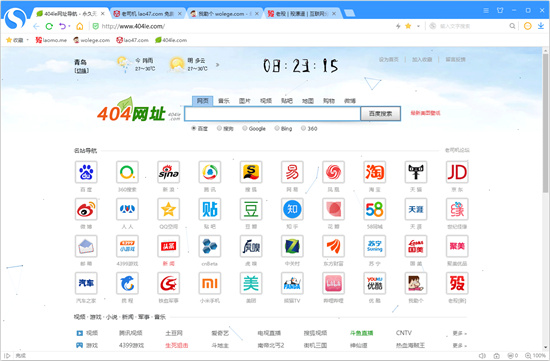Click the vertical page scrollbar thumb

[545, 123]
